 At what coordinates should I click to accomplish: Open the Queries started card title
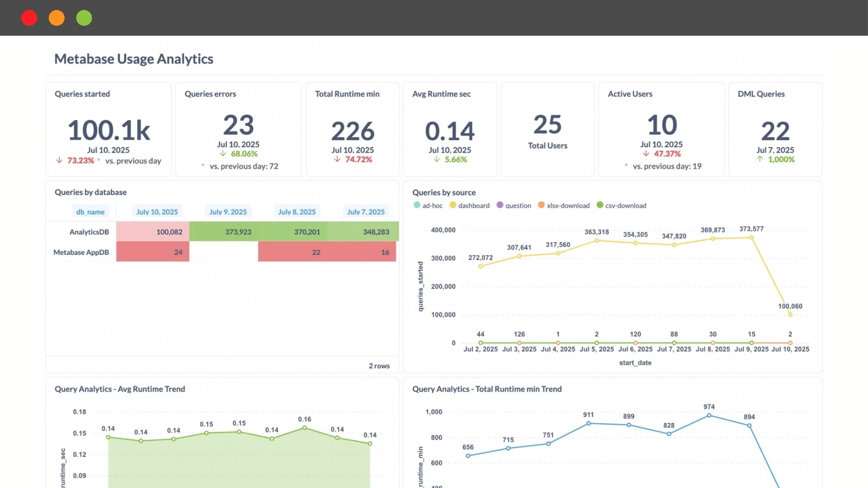(x=82, y=94)
